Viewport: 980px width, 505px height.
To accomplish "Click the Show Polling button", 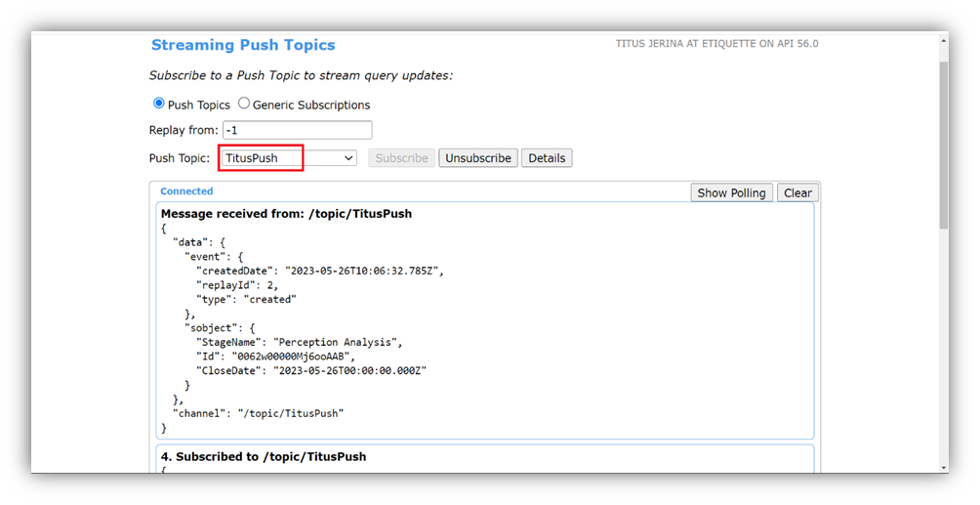I will 731,192.
